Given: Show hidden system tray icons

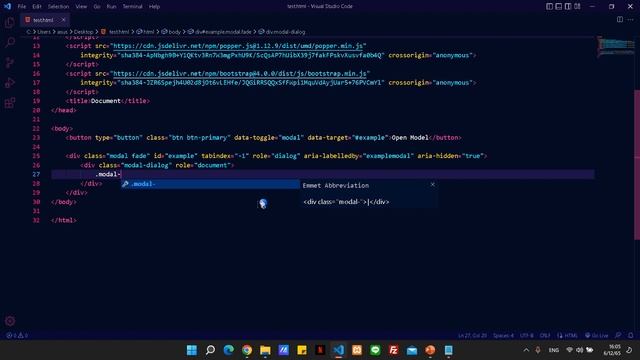Looking at the screenshot, I should point(526,350).
